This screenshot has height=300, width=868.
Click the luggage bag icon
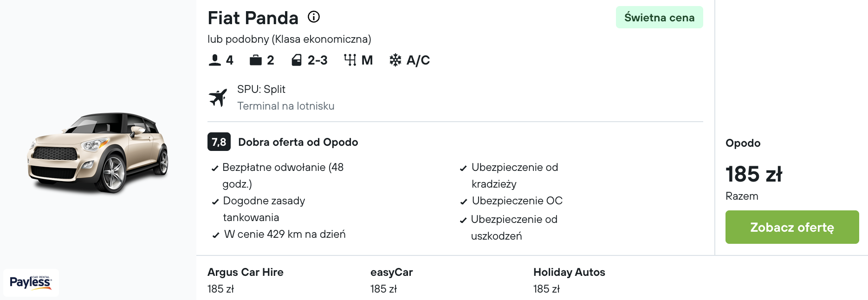pyautogui.click(x=255, y=60)
